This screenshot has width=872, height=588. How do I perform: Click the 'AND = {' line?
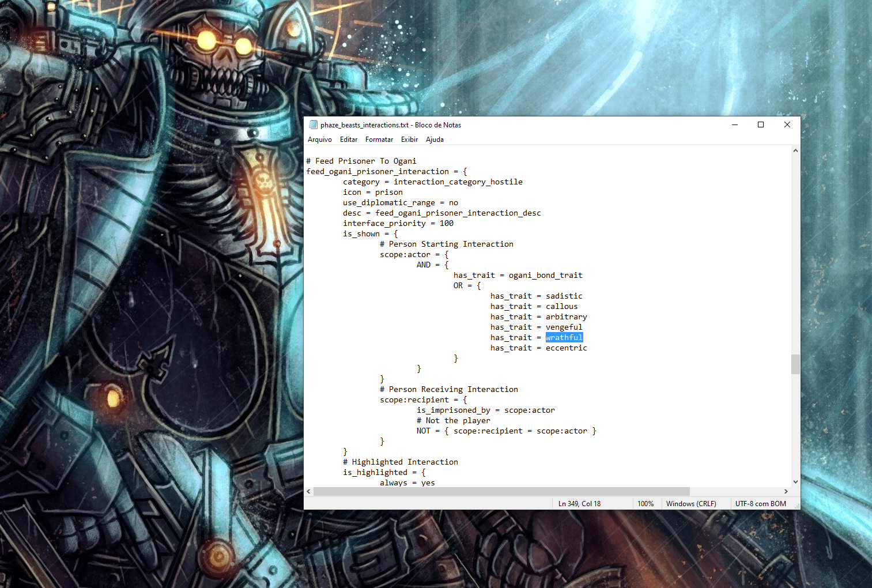pos(433,265)
